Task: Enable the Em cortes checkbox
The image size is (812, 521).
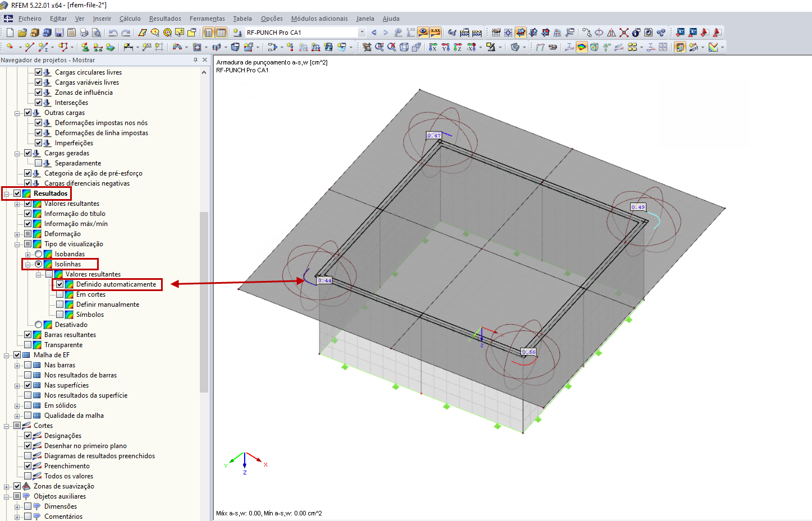Action: point(60,294)
